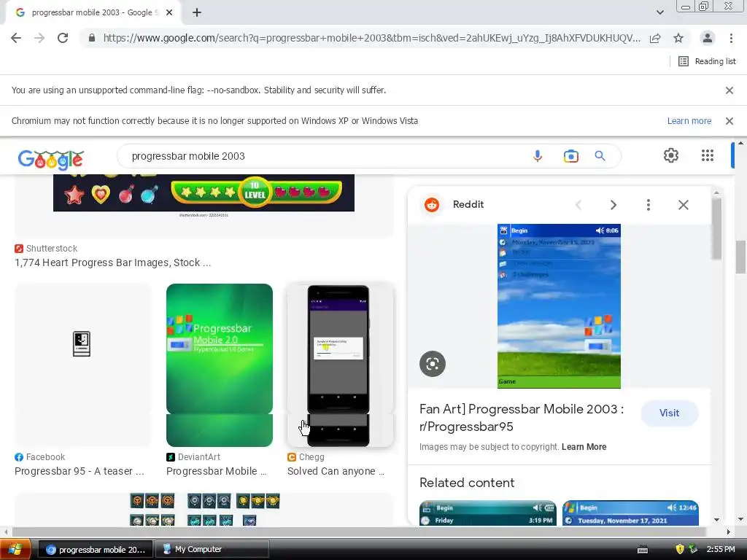The image size is (747, 560).
Task: Open the related image dated November 17, 2021
Action: click(x=631, y=513)
